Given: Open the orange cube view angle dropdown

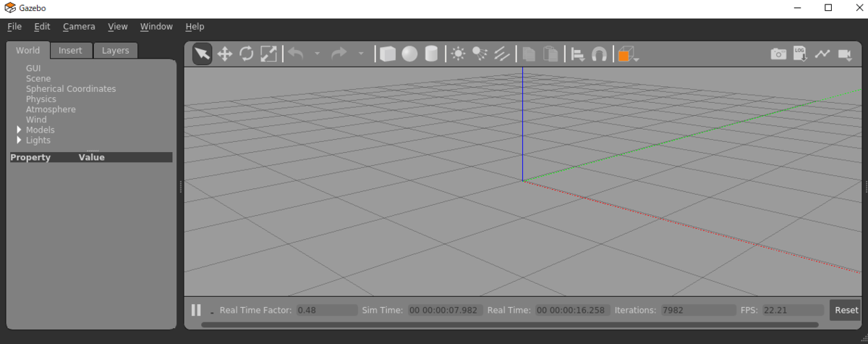Looking at the screenshot, I should coord(628,54).
